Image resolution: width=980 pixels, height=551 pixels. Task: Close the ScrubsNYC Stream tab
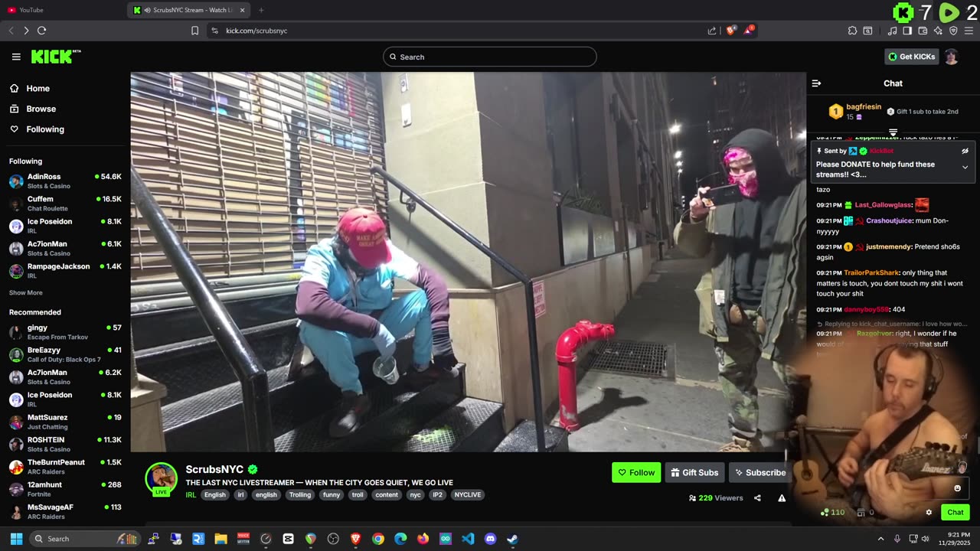(243, 10)
